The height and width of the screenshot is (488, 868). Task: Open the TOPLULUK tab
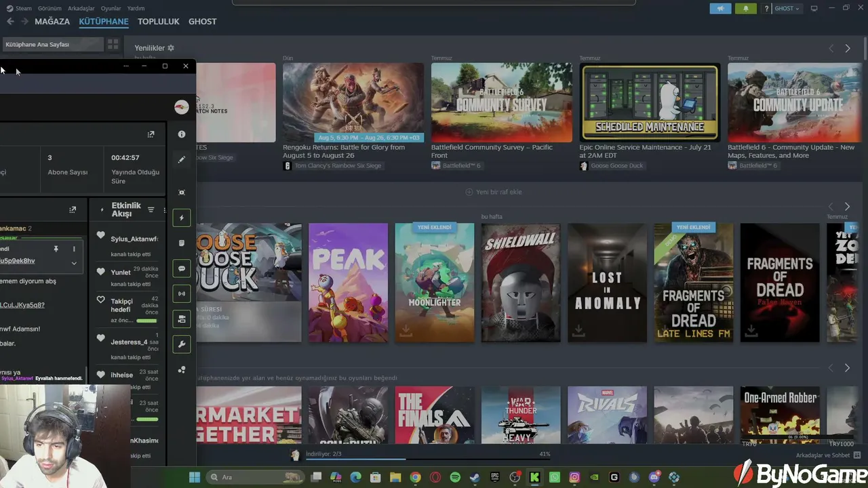pos(159,22)
